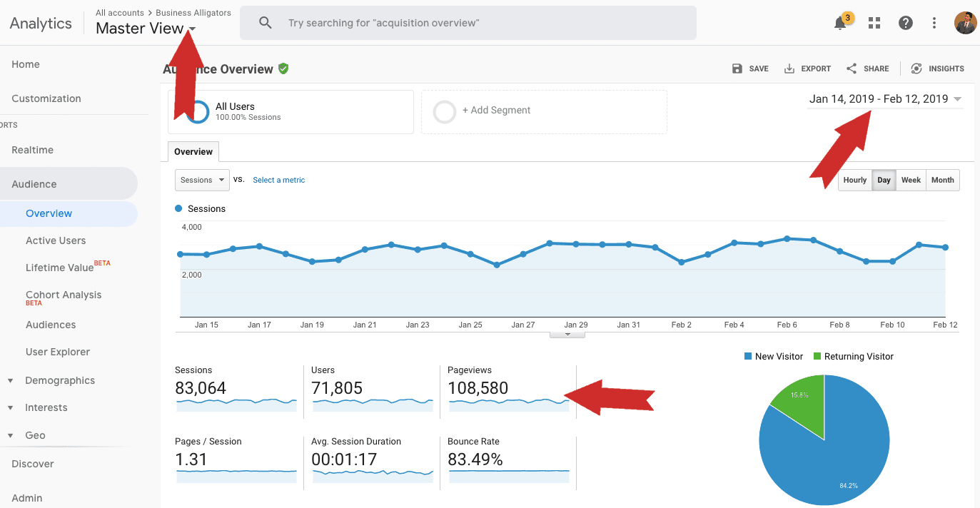Switch chart granularity to Hourly
Image resolution: width=980 pixels, height=508 pixels.
pos(854,181)
